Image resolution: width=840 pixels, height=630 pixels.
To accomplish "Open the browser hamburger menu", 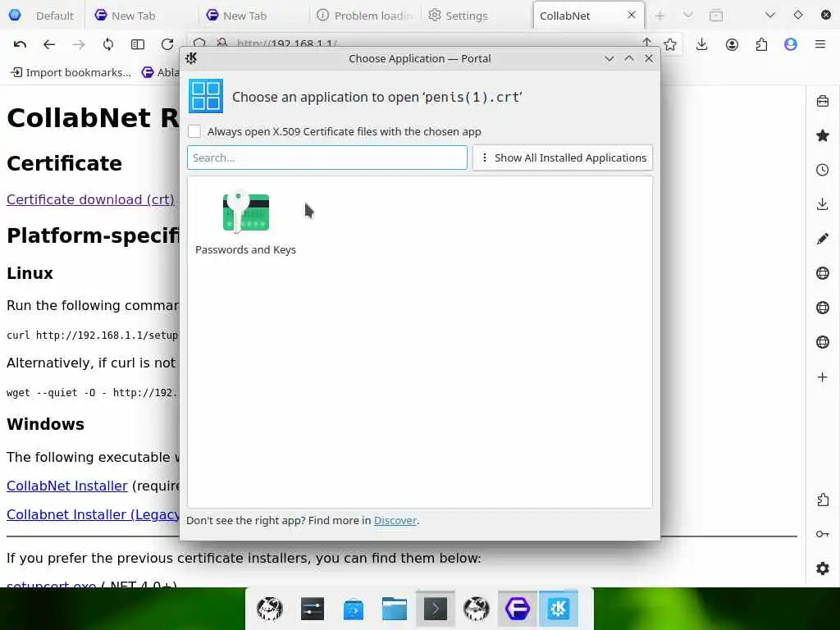I will point(820,44).
